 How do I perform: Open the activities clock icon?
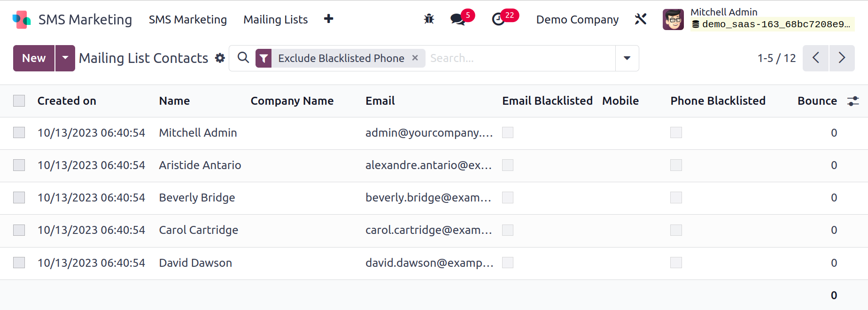point(498,19)
